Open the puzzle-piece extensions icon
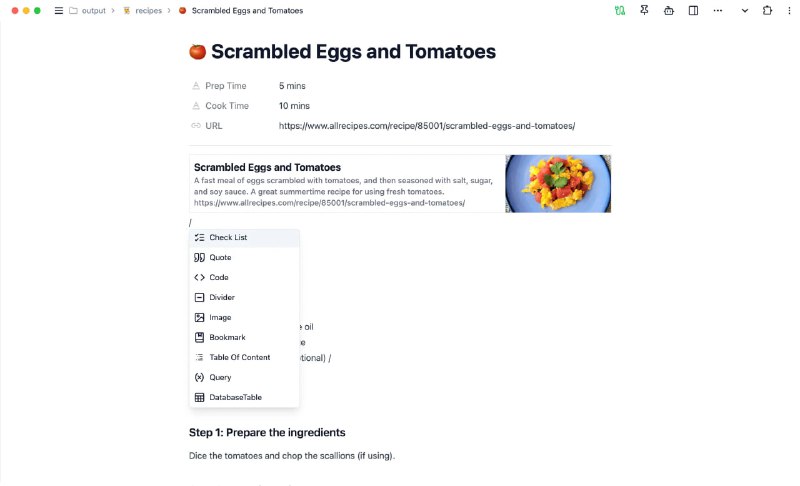The height and width of the screenshot is (486, 800). (x=767, y=10)
